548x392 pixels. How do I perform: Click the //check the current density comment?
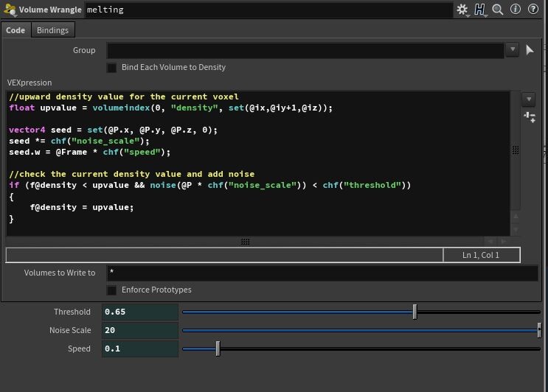coord(132,174)
